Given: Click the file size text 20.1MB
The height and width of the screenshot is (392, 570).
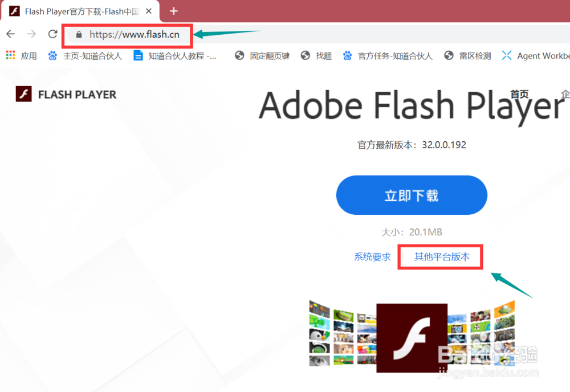Looking at the screenshot, I should click(x=426, y=232).
